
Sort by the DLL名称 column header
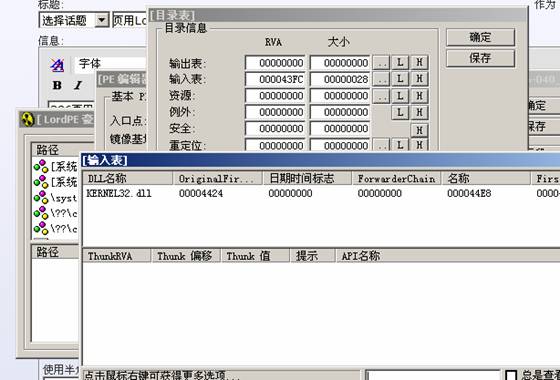point(128,178)
